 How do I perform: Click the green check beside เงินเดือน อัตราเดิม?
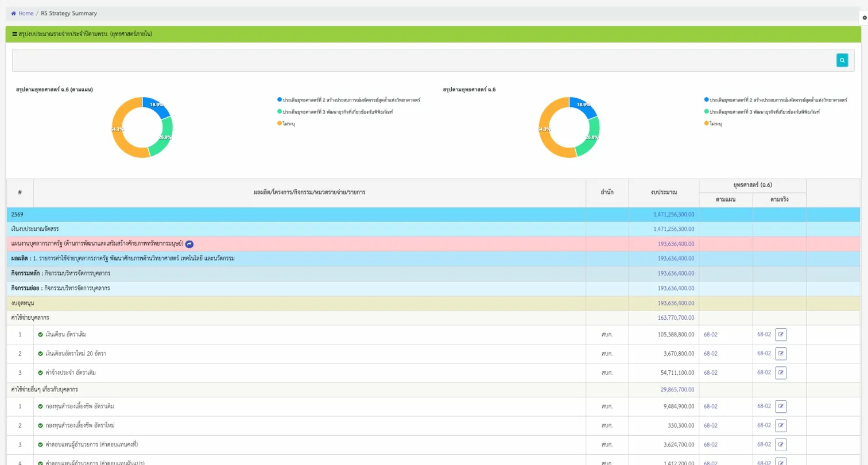tap(41, 335)
